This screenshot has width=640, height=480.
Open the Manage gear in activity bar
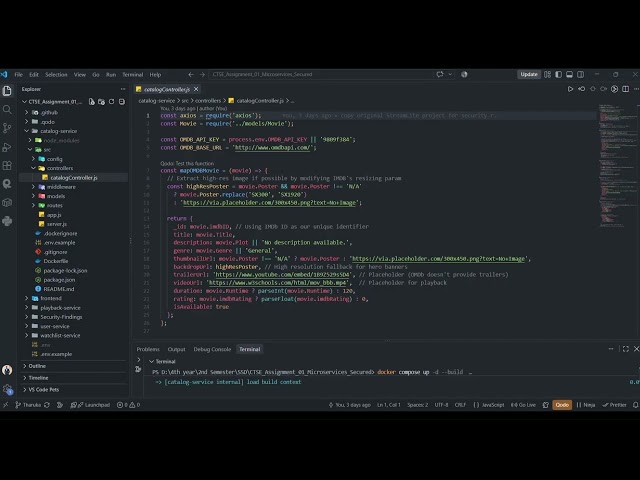[7, 389]
